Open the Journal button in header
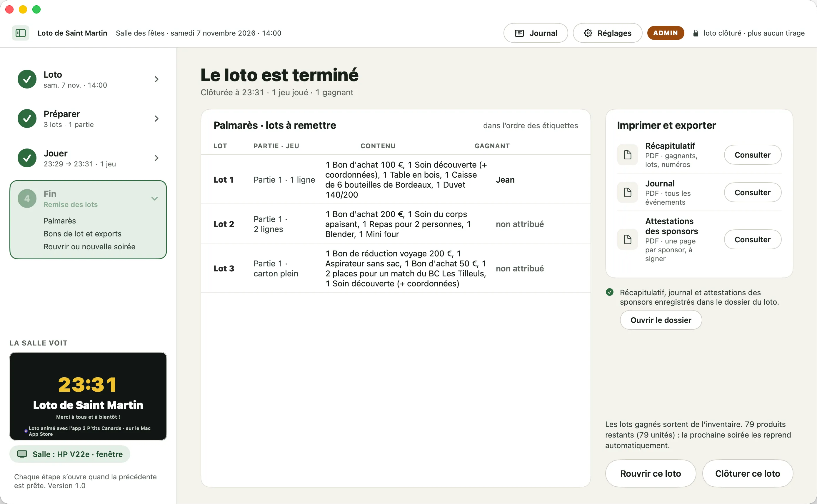Screen dimensions: 817x504 point(535,33)
